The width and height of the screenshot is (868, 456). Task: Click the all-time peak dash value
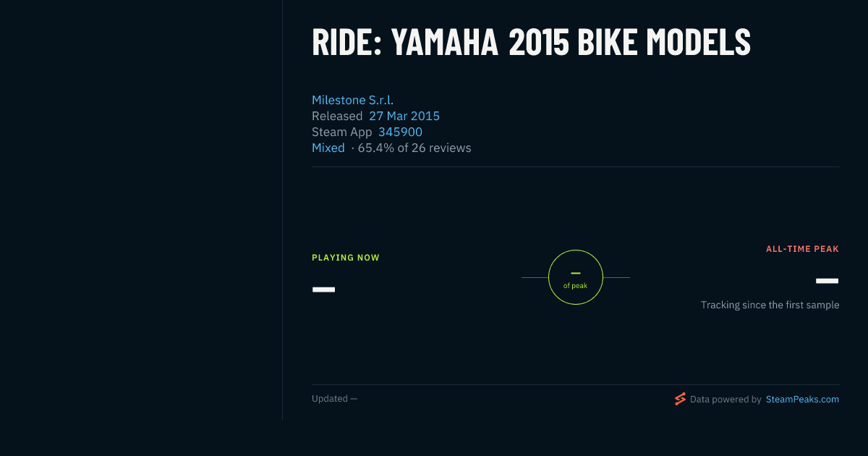pyautogui.click(x=827, y=281)
